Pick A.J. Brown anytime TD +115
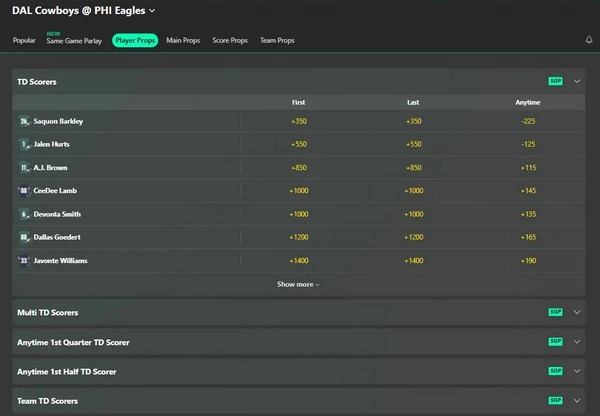This screenshot has height=416, width=600. pos(528,168)
